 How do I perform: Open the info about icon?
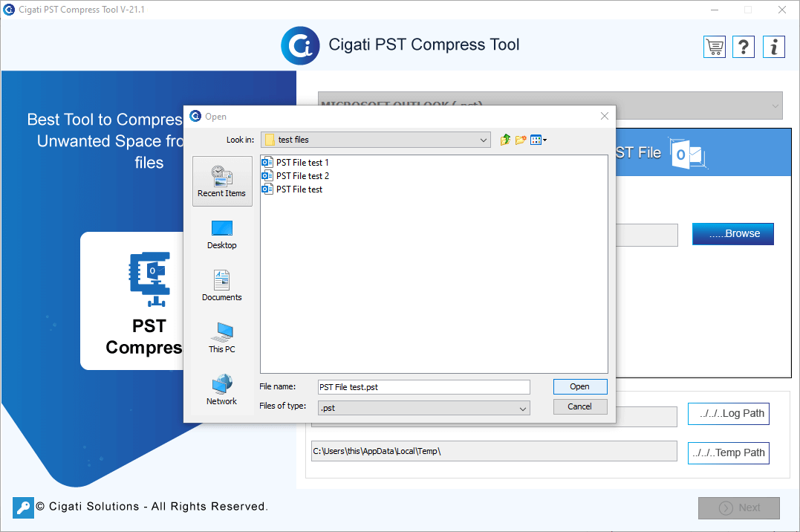click(773, 47)
